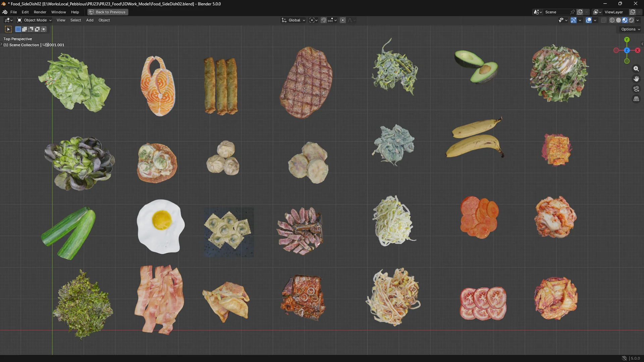The height and width of the screenshot is (362, 644).
Task: Expand the Options dropdown
Action: click(630, 29)
